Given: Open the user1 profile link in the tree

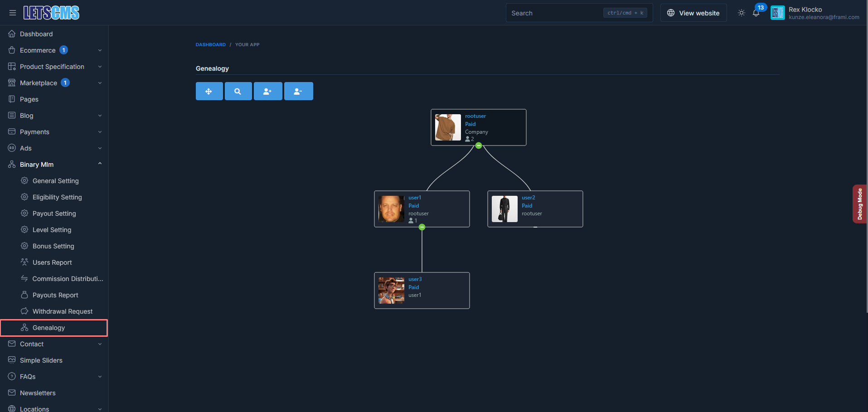Looking at the screenshot, I should 415,197.
